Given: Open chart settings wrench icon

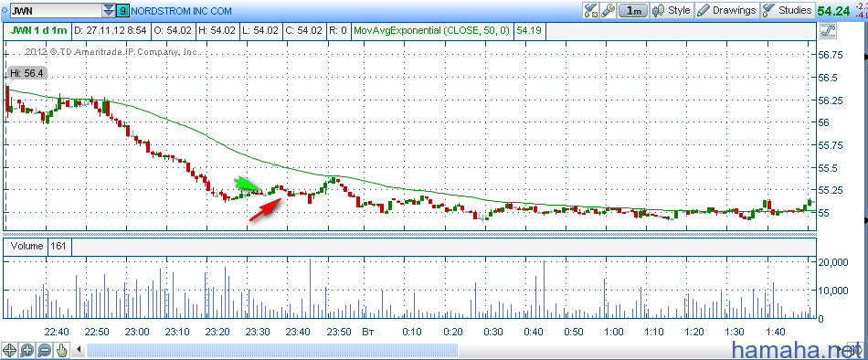Looking at the screenshot, I should (x=608, y=10).
